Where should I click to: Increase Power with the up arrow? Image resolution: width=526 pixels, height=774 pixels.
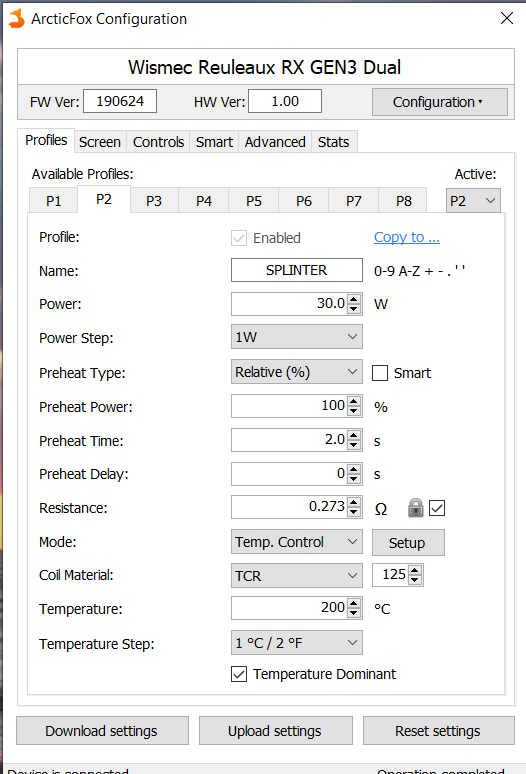354,299
